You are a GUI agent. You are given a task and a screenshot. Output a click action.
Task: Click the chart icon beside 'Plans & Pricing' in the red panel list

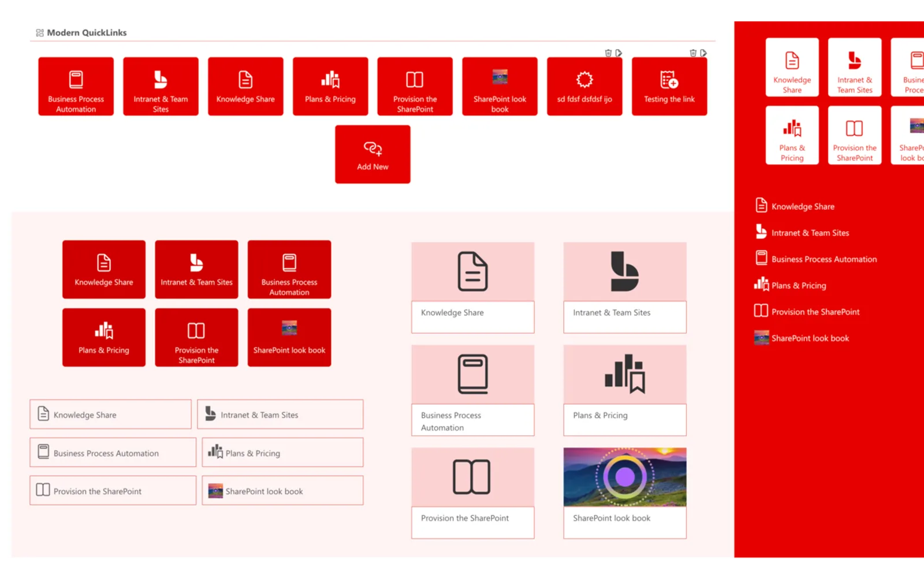[761, 284]
